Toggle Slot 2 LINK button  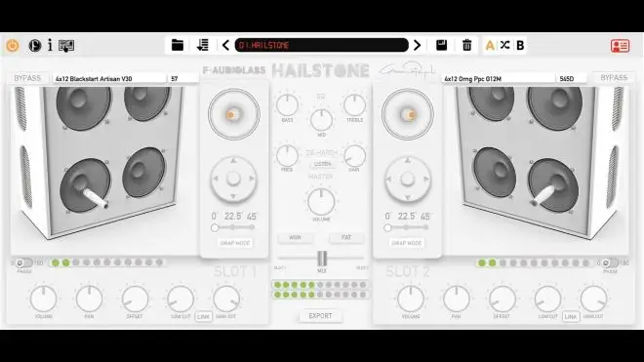571,316
